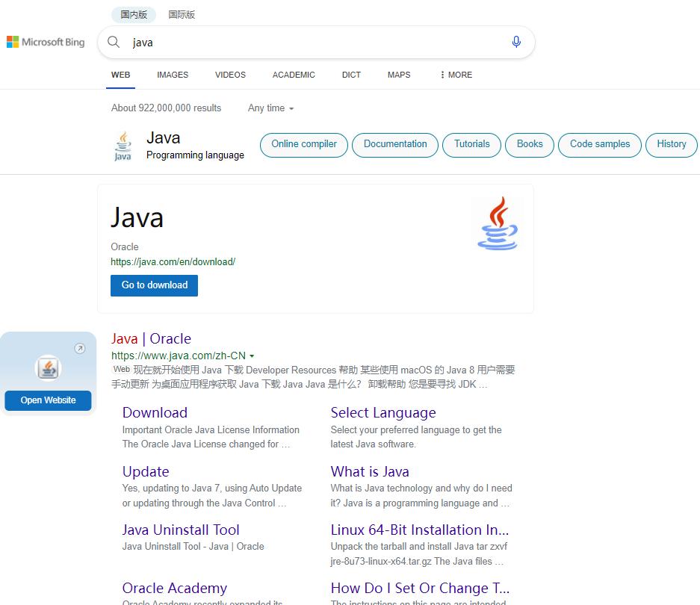The image size is (700, 605).
Task: Expand dropdown arrow next to java.com/zh-CN URL
Action: (x=252, y=356)
